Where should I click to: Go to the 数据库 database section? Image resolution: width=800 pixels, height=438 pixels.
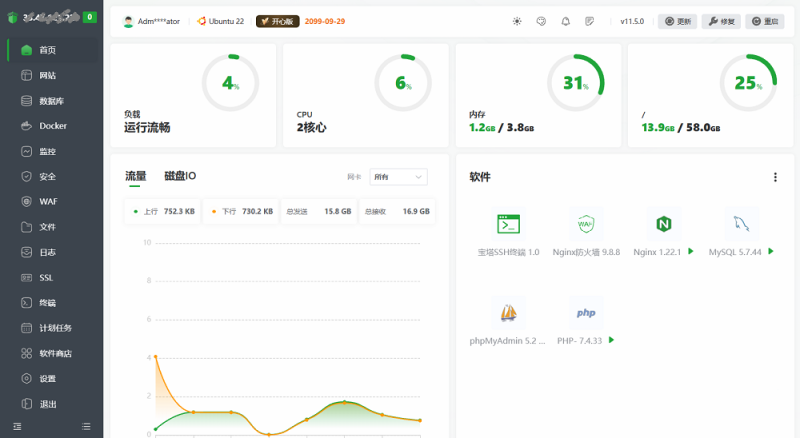coord(53,101)
